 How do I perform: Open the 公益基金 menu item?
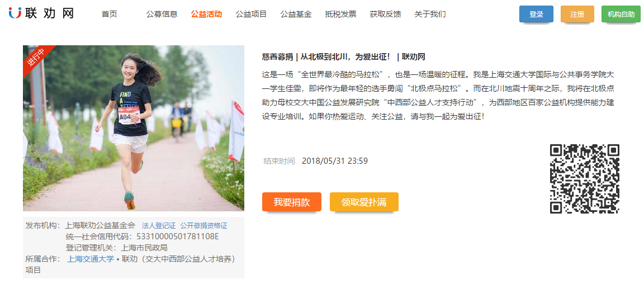(x=296, y=14)
